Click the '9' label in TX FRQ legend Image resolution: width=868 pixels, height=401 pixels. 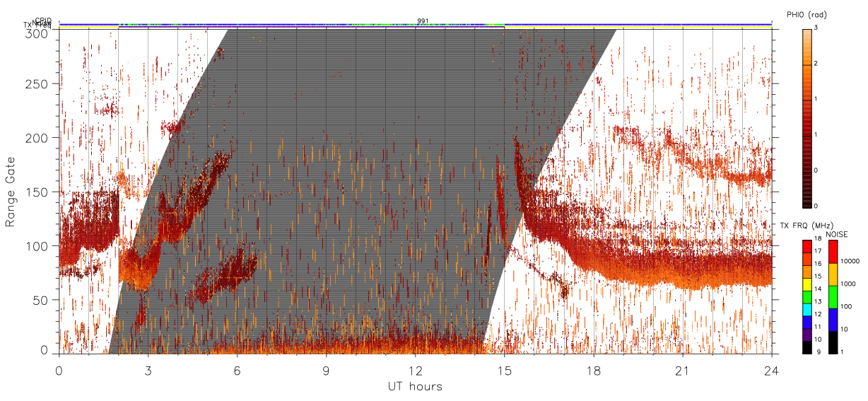(x=819, y=351)
